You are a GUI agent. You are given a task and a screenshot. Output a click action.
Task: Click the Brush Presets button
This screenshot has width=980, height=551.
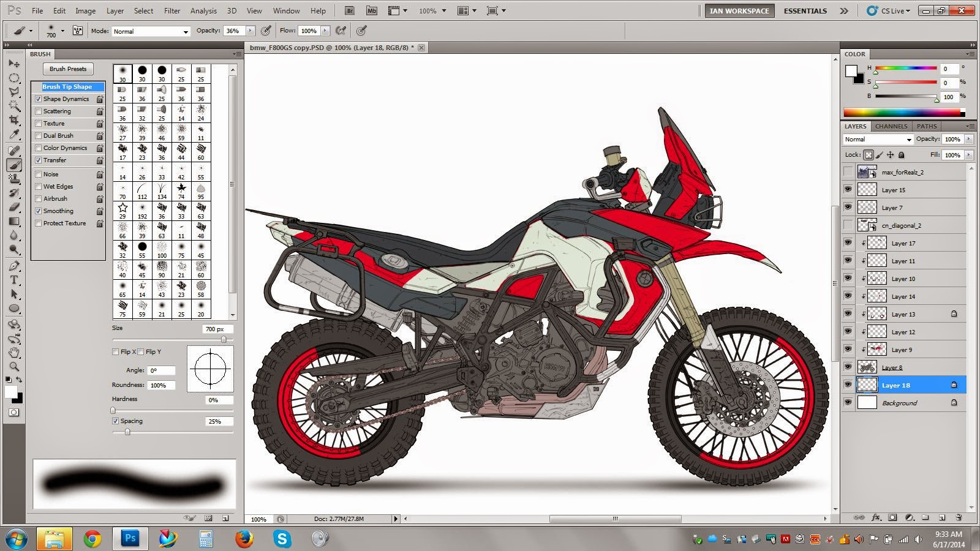tap(68, 69)
